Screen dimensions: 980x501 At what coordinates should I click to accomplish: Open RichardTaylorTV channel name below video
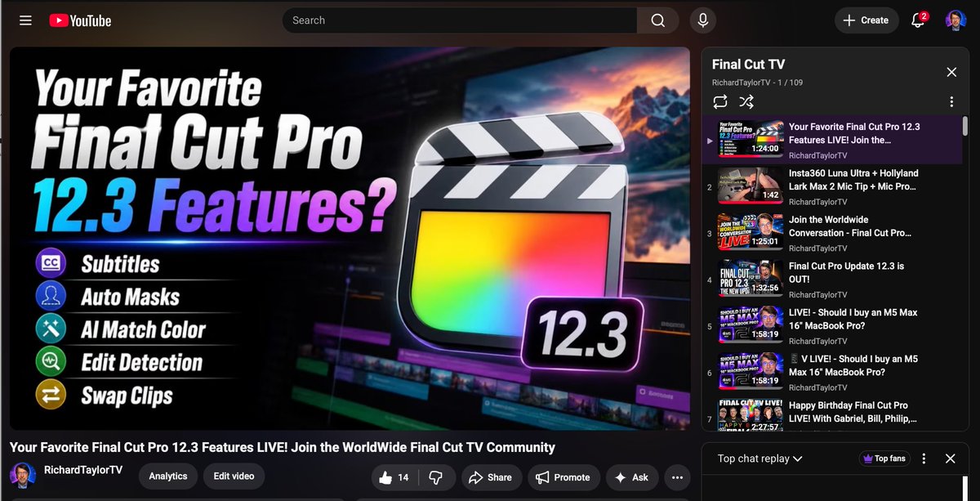83,472
